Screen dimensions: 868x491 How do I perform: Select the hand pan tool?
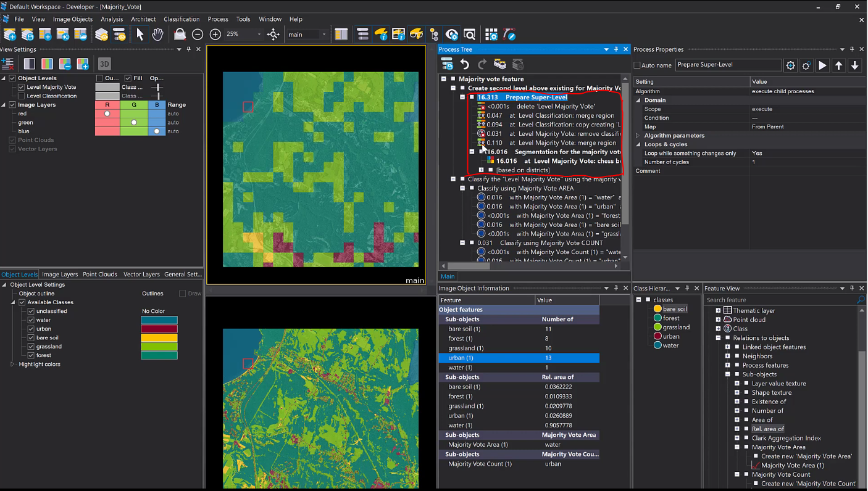(x=157, y=35)
